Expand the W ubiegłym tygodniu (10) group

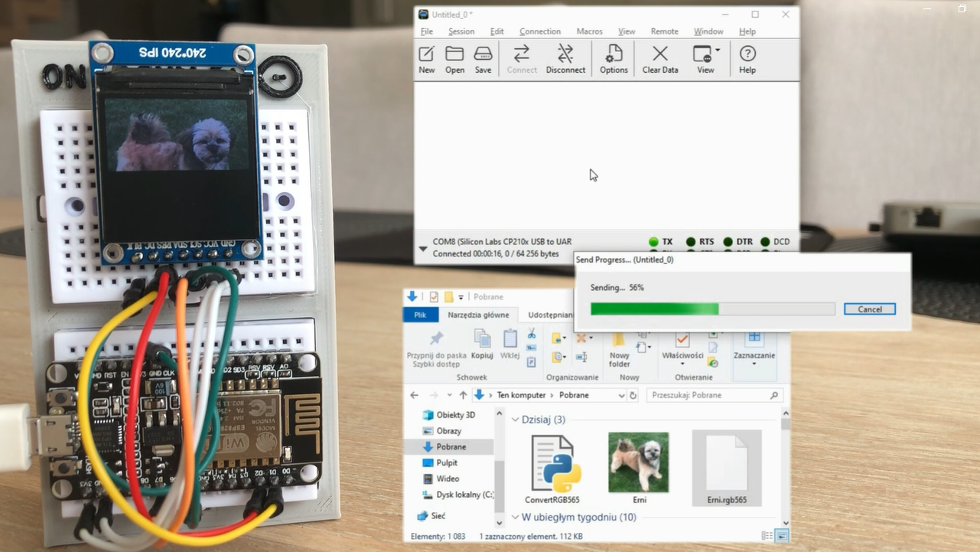point(516,518)
